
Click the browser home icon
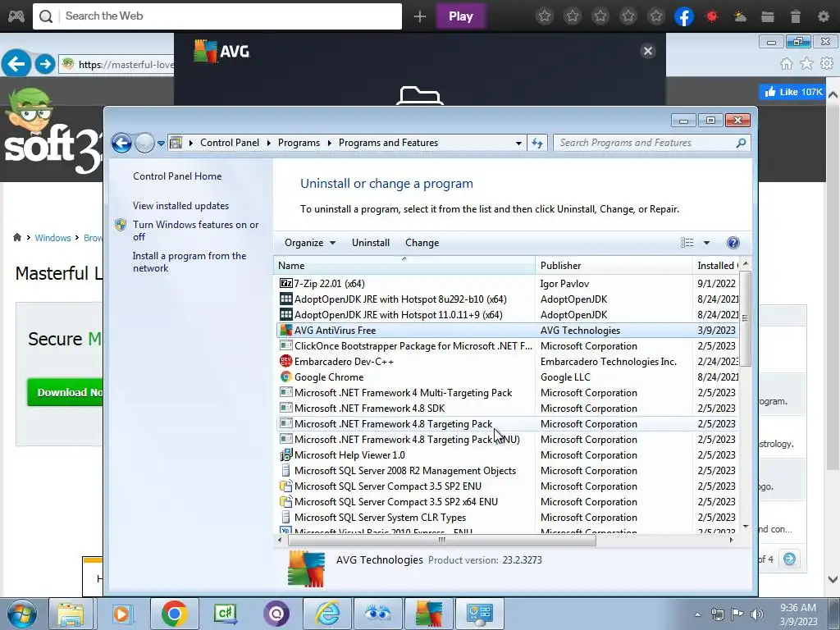point(787,64)
